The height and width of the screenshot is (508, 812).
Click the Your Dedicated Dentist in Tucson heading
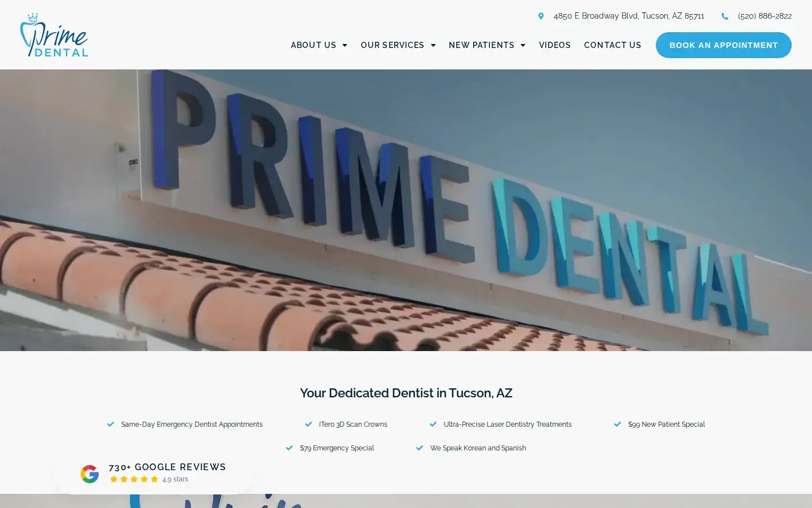click(406, 393)
